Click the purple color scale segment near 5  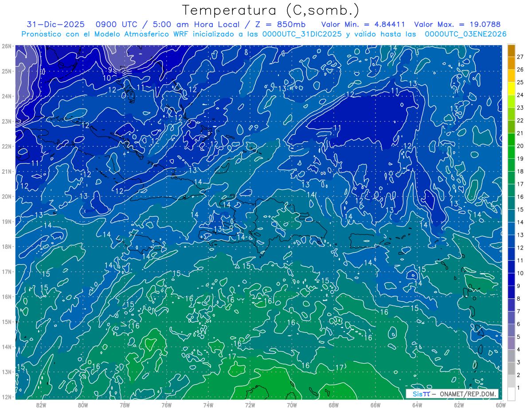(x=511, y=343)
